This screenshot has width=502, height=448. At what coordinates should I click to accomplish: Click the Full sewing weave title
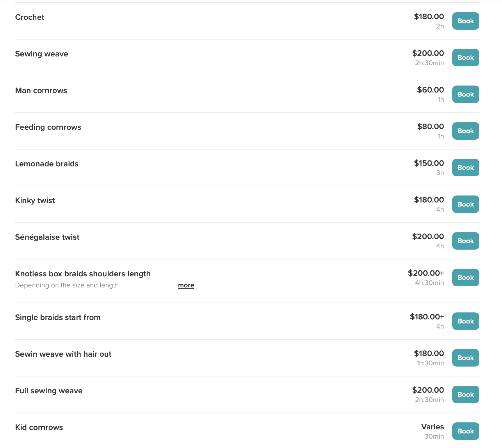tap(49, 391)
